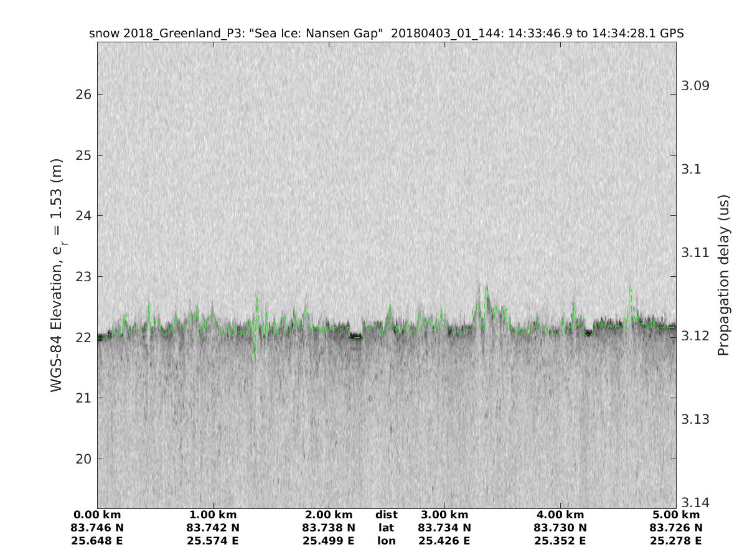Select the 20 elevation tick label
This screenshot has width=747, height=560.
(x=84, y=459)
